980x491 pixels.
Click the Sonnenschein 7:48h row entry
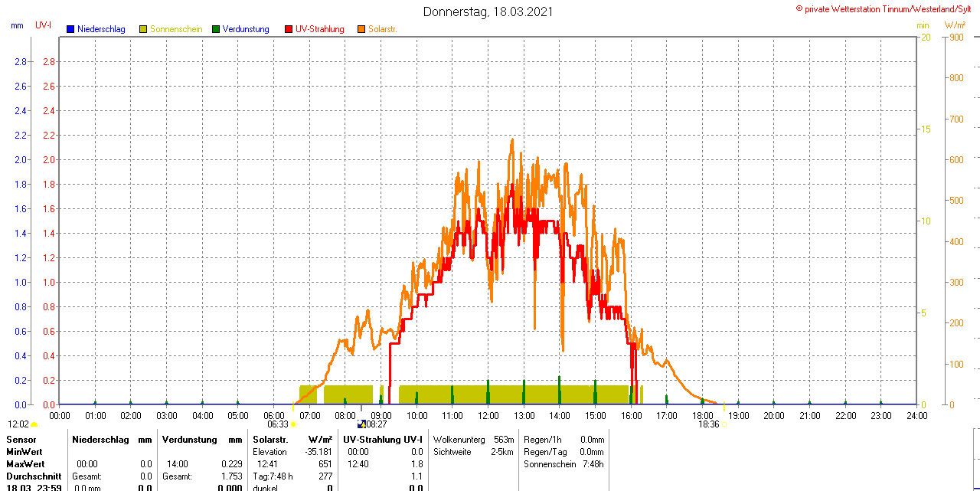[x=563, y=464]
